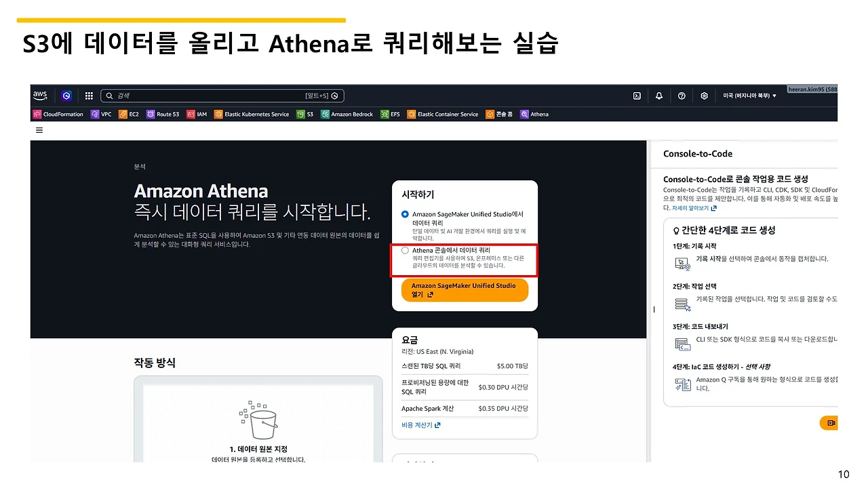The height and width of the screenshot is (488, 868).
Task: Click the 스캔된 TB당 SQL 쿼리 pricing row
Action: tap(465, 366)
